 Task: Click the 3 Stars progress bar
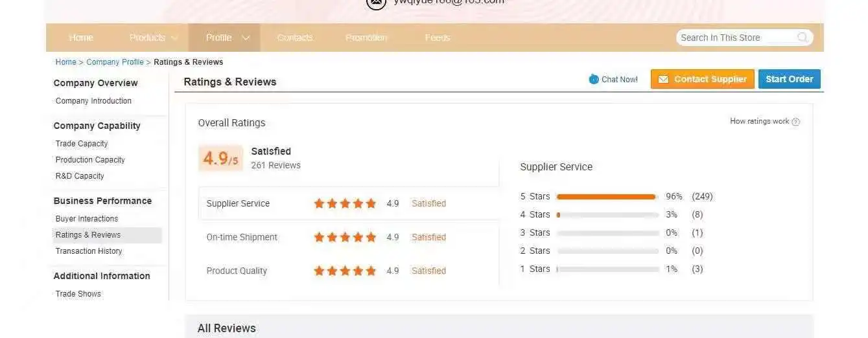tap(607, 232)
